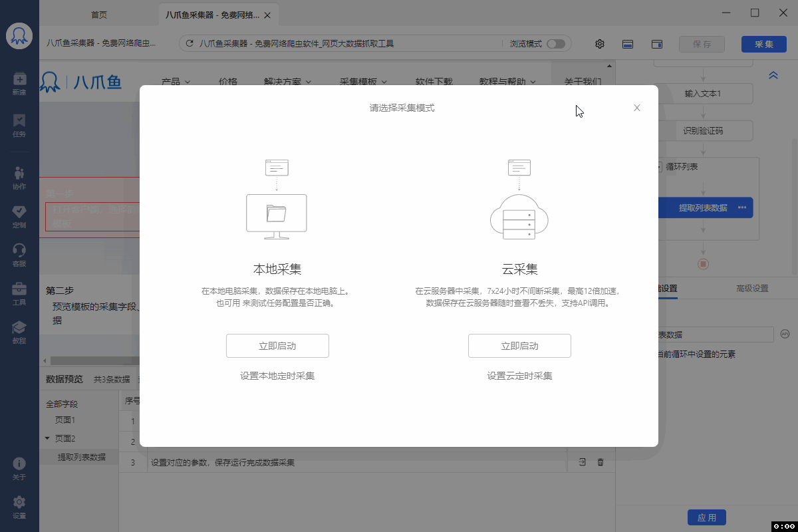Click the octopus user avatar in sidebar
Viewport: 798px width, 532px height.
[x=19, y=35]
